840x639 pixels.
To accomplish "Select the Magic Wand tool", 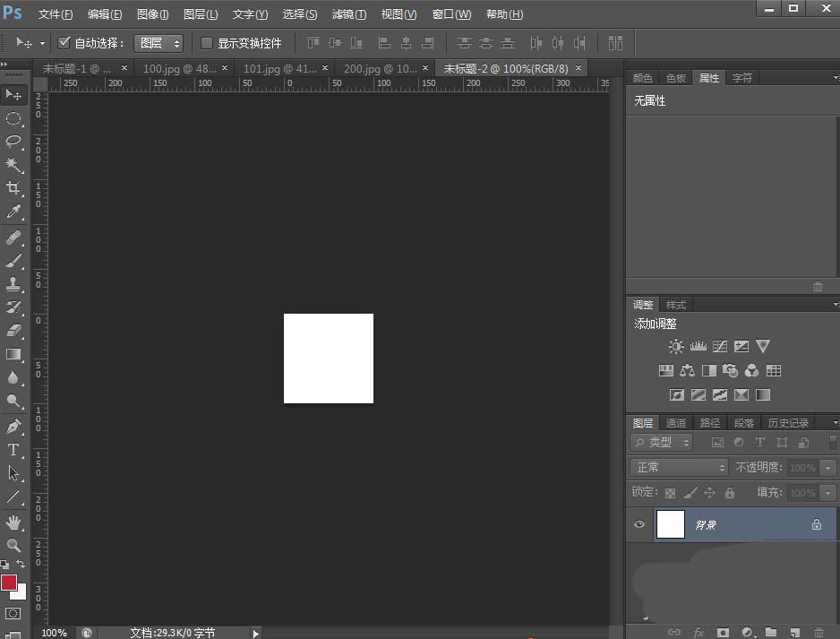I will [13, 165].
